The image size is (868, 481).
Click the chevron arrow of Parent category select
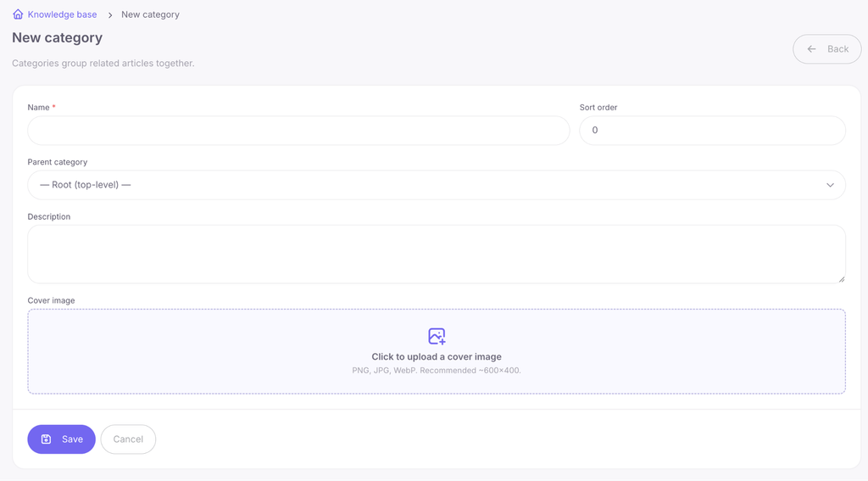pos(830,185)
